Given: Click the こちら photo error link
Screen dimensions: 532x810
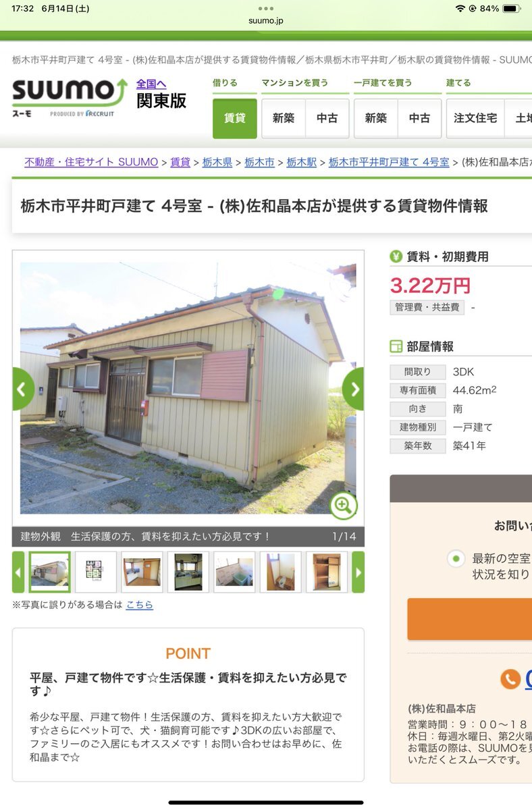Looking at the screenshot, I should (x=140, y=605).
